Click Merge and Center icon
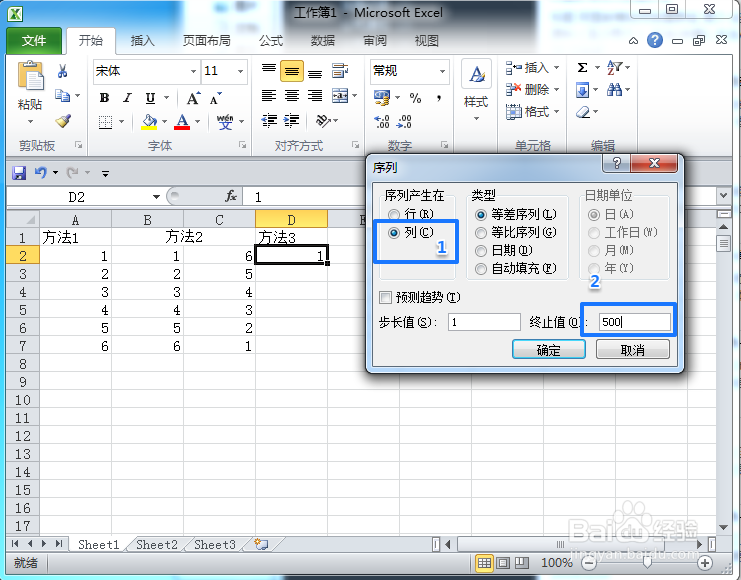Screen dimensions: 741x580 [x=340, y=96]
